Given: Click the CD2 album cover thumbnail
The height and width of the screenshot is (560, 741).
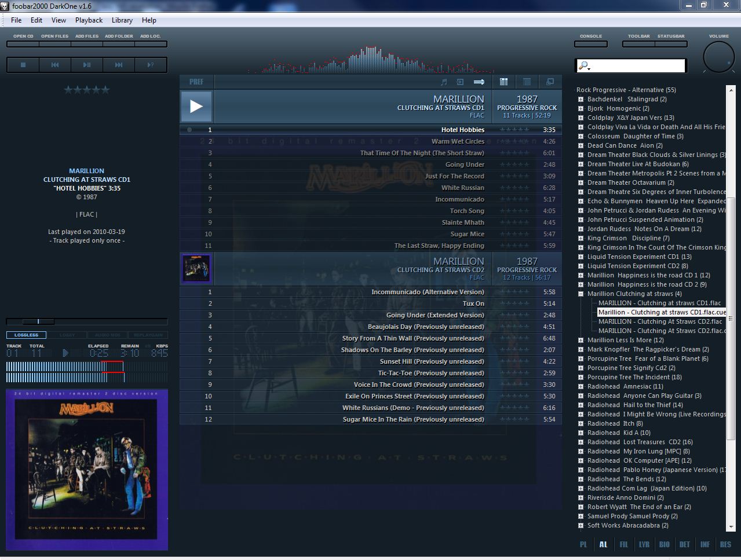Looking at the screenshot, I should point(196,268).
